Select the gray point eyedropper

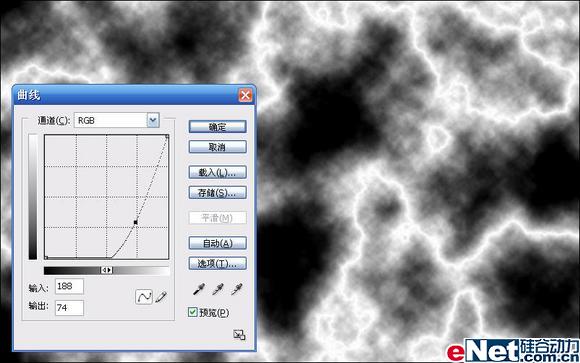[218, 289]
